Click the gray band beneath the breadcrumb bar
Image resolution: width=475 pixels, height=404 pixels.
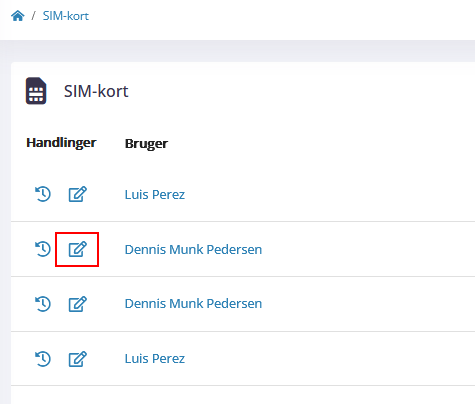(237, 51)
